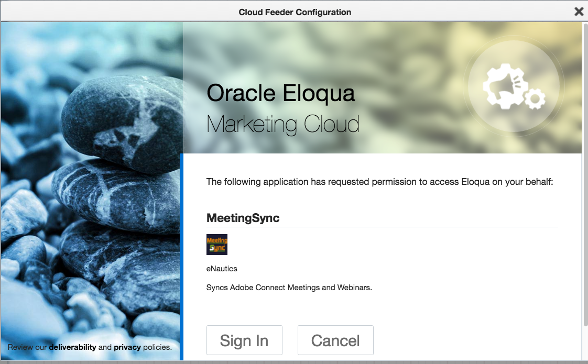Click the dialog's vertical scrollbar
The height and width of the screenshot is (364, 588).
pos(585,174)
